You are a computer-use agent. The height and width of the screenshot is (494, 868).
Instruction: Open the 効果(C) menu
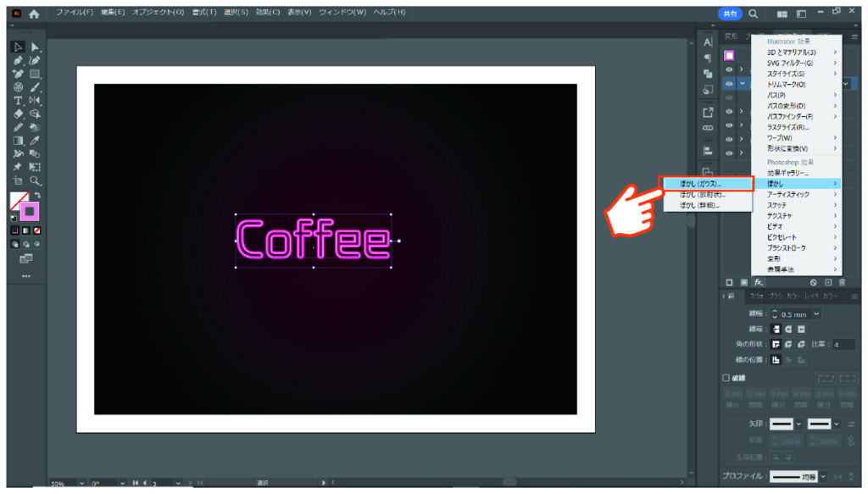(267, 12)
